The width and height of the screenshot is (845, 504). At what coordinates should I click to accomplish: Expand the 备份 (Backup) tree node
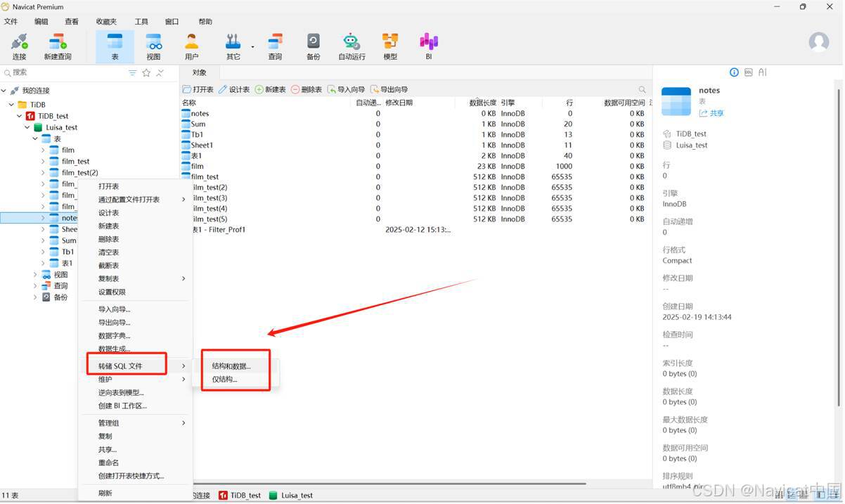point(35,297)
